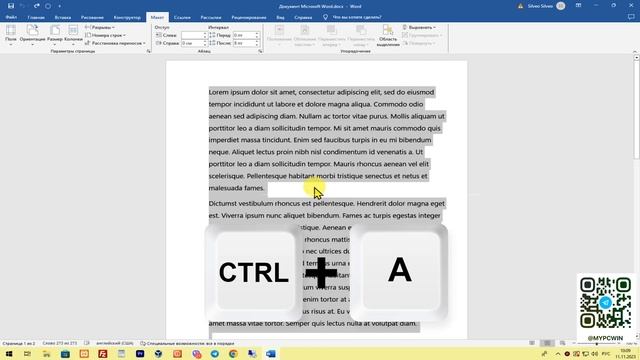Click the zoom slider in the status bar
Screen dimensions: 640x360
597,344
